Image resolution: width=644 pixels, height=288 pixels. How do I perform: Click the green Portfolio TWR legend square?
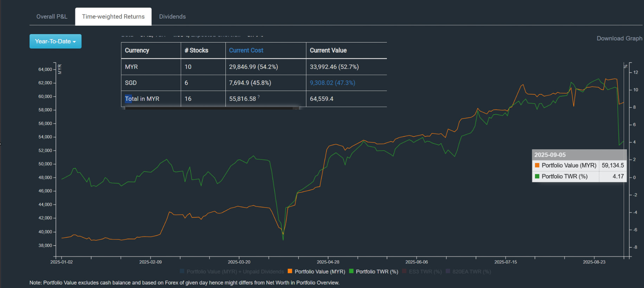coord(351,271)
